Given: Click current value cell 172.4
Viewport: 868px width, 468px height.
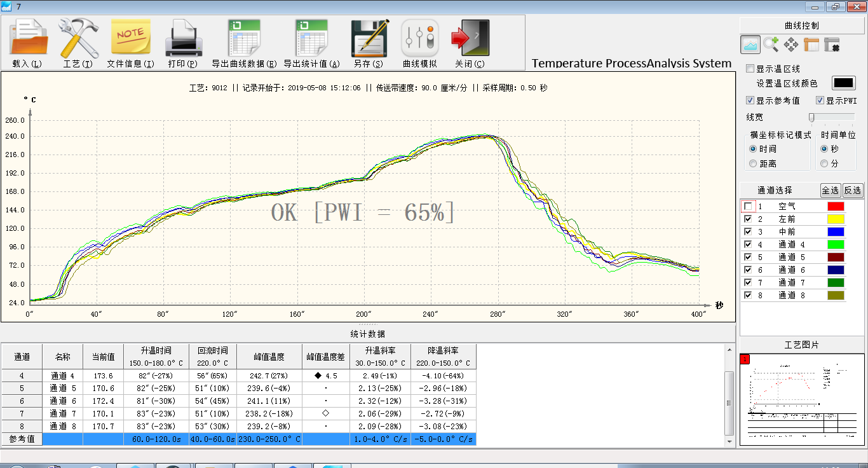Looking at the screenshot, I should point(103,401).
